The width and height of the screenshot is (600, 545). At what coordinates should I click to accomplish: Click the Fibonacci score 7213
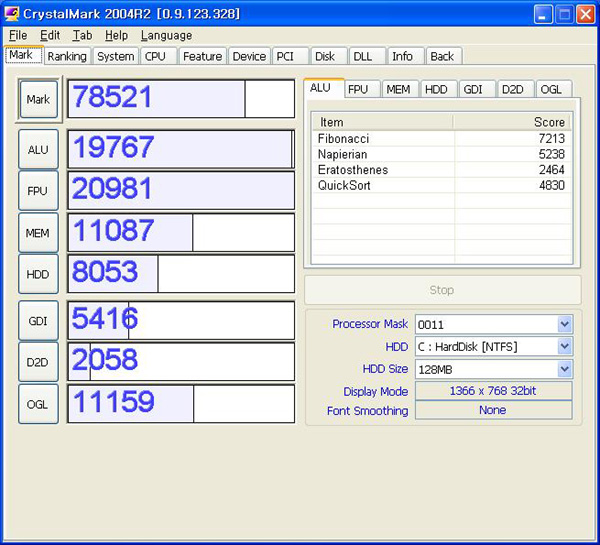551,139
